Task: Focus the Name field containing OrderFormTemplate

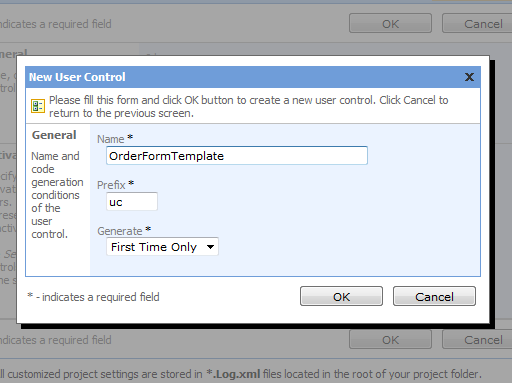Action: click(237, 156)
